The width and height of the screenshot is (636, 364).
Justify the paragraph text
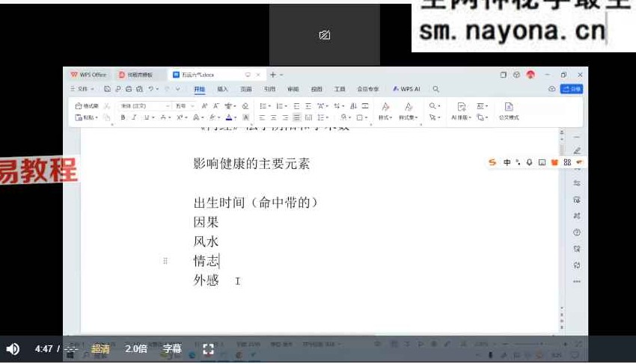297,117
